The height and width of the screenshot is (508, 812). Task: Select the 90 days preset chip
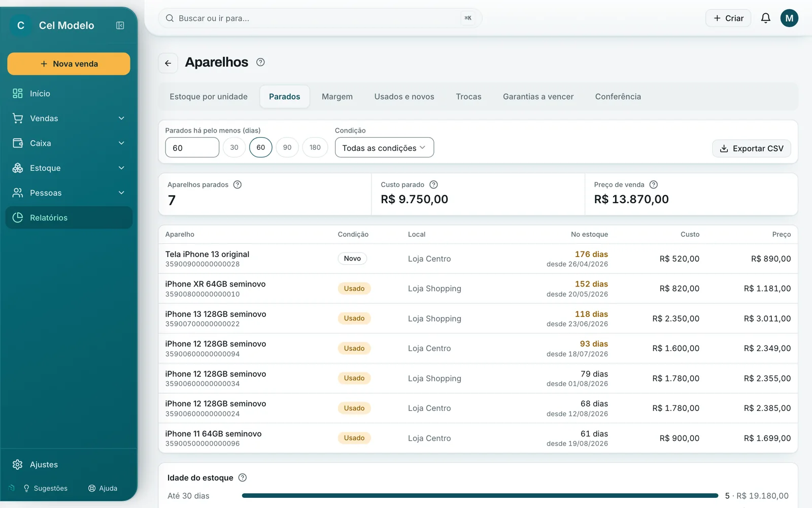click(x=287, y=147)
